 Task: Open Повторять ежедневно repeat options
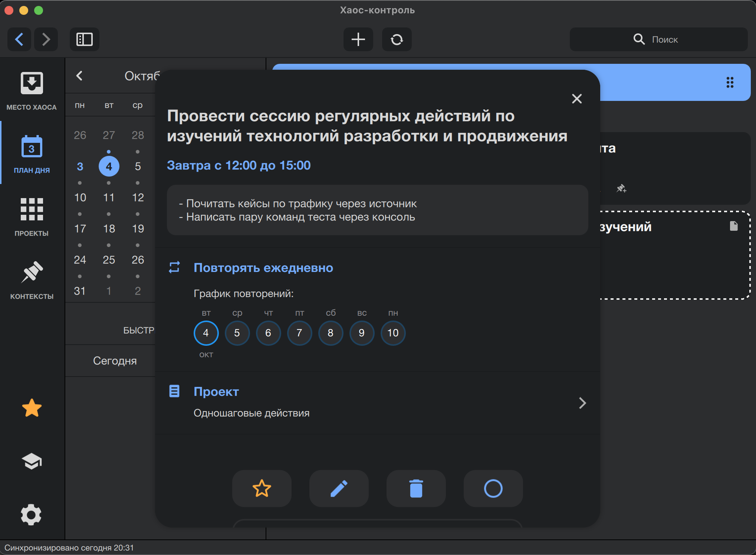(x=263, y=268)
